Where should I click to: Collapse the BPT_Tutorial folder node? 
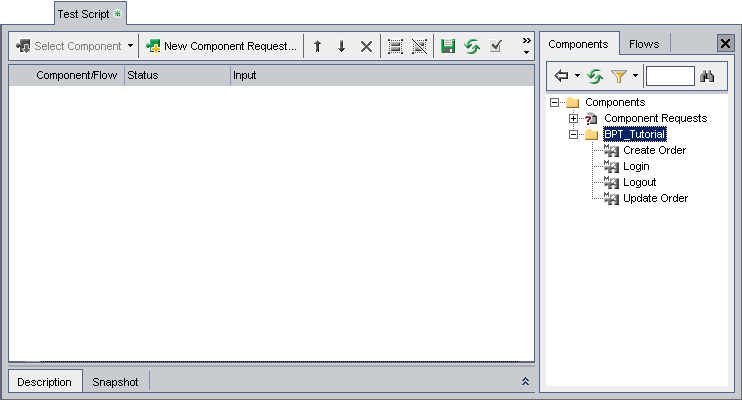coord(574,134)
